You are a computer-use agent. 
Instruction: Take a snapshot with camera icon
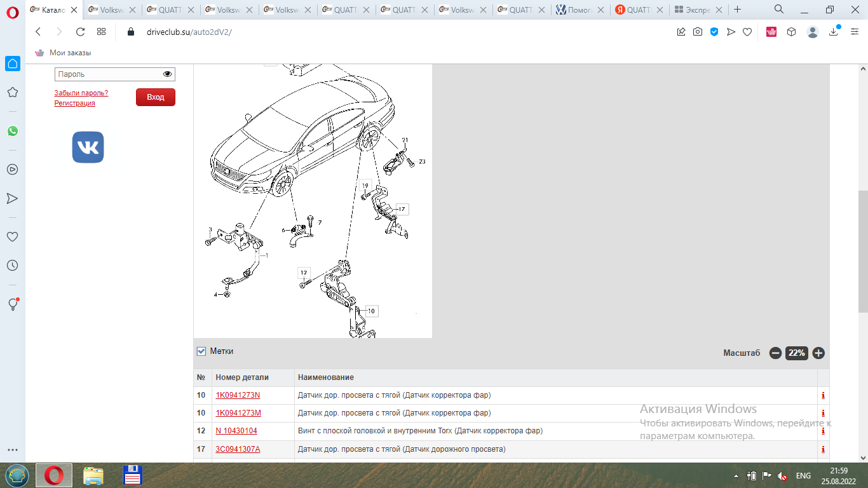pos(698,32)
